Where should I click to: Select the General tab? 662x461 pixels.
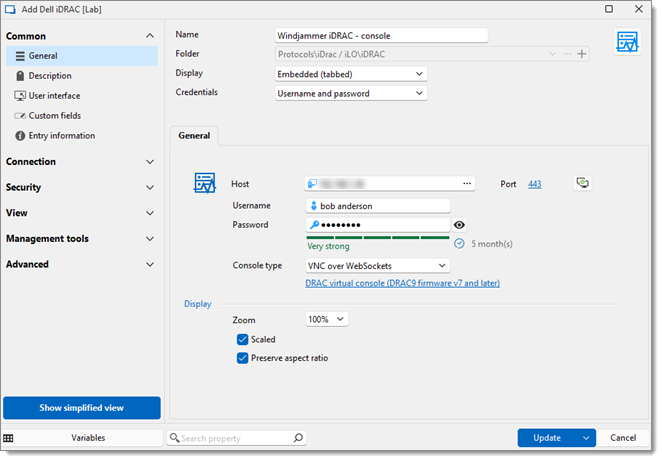click(x=194, y=136)
